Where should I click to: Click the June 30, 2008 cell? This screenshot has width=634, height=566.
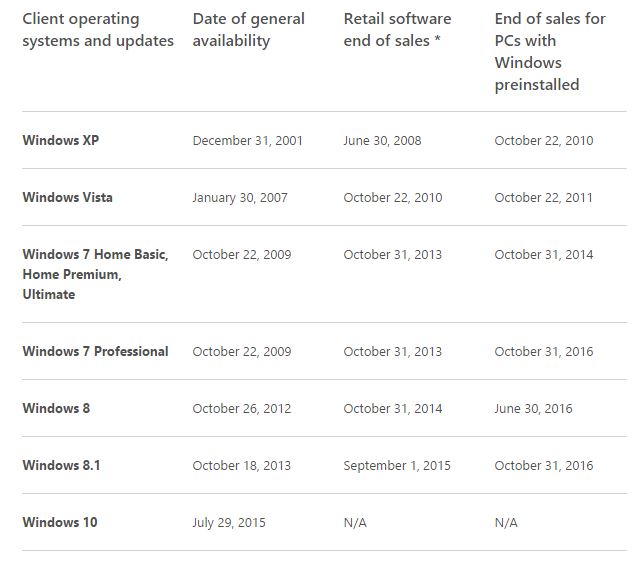tap(383, 141)
